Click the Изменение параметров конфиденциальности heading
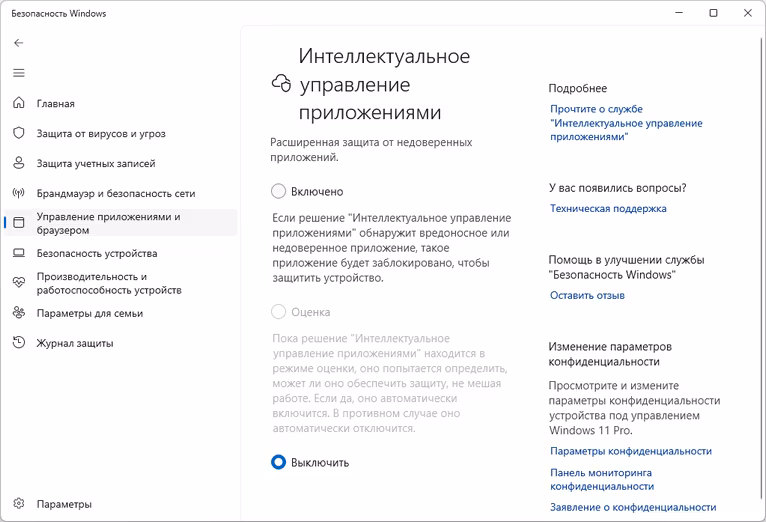 coord(610,354)
